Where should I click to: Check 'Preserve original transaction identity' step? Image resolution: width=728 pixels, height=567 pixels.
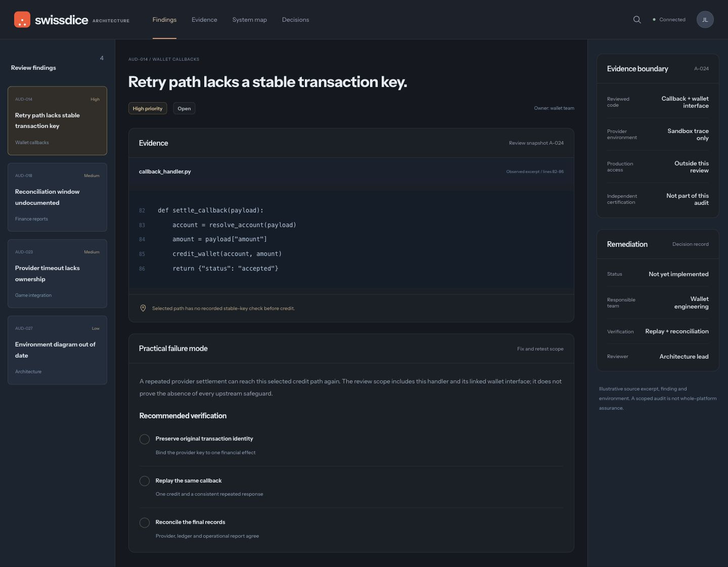point(145,439)
